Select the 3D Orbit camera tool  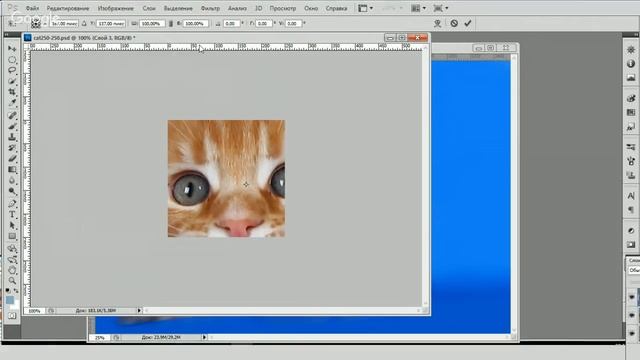12,259
